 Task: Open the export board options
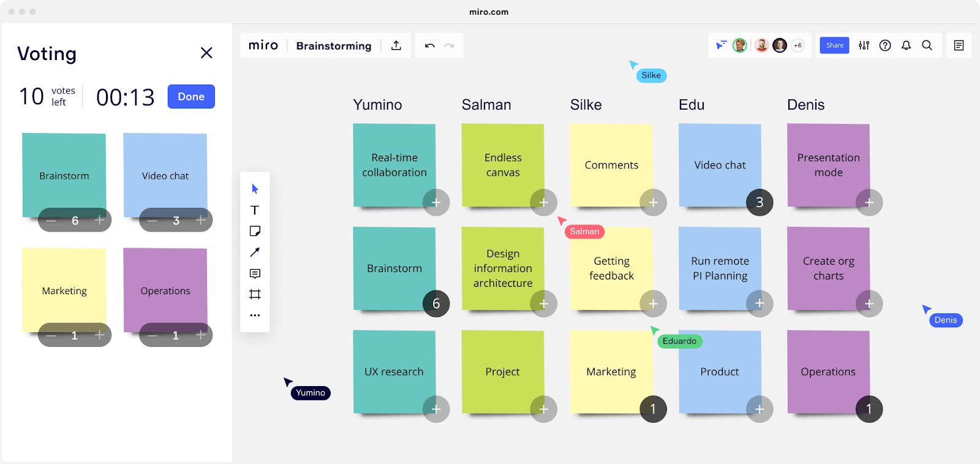396,45
